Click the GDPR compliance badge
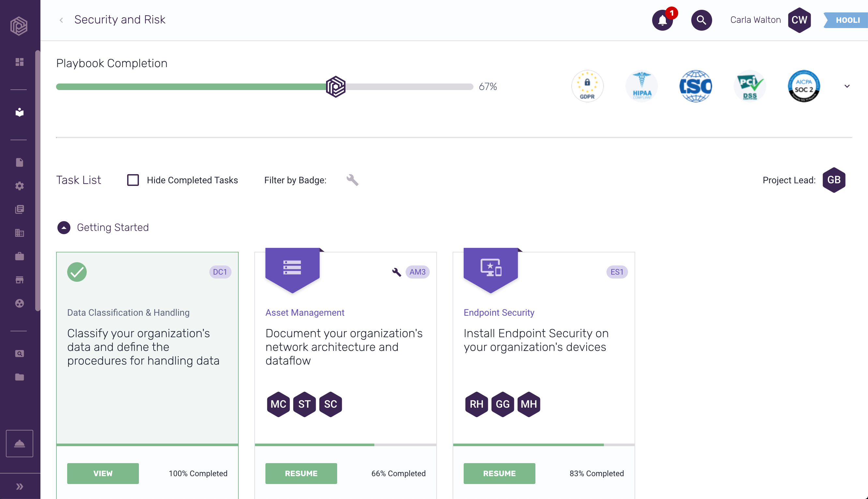The height and width of the screenshot is (499, 868). 587,86
